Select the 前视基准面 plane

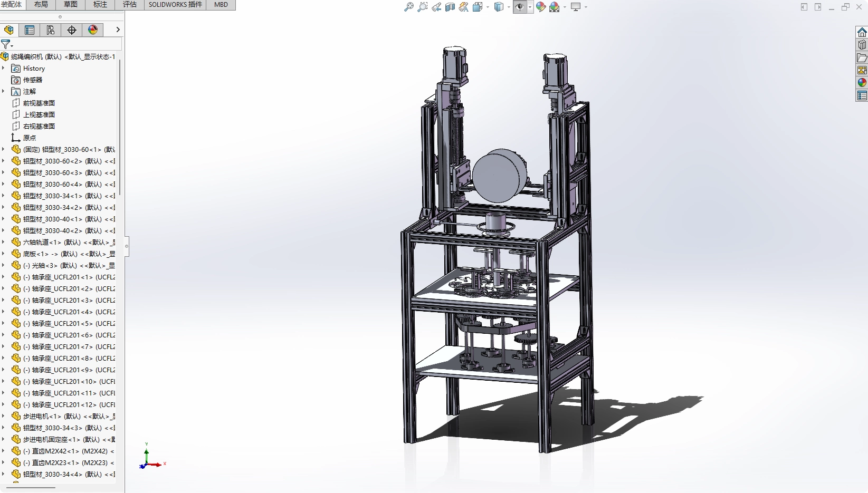pos(33,103)
